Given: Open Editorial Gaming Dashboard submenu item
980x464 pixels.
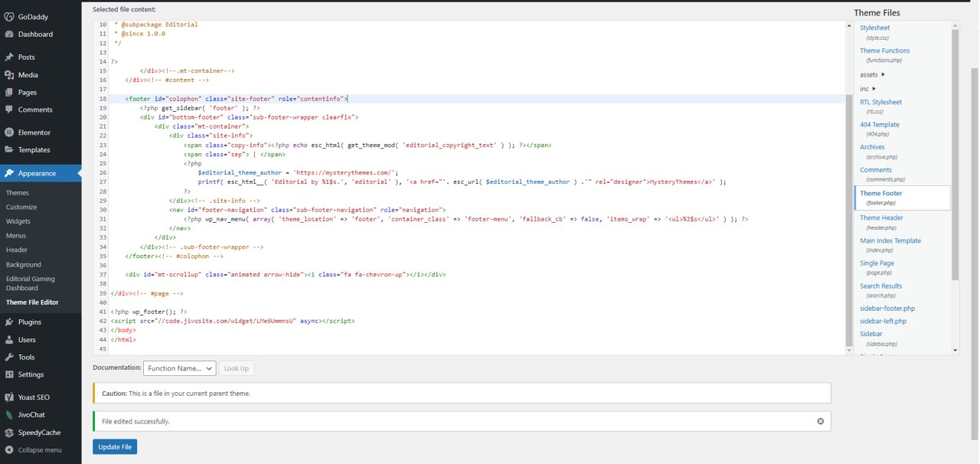Looking at the screenshot, I should pyautogui.click(x=31, y=283).
